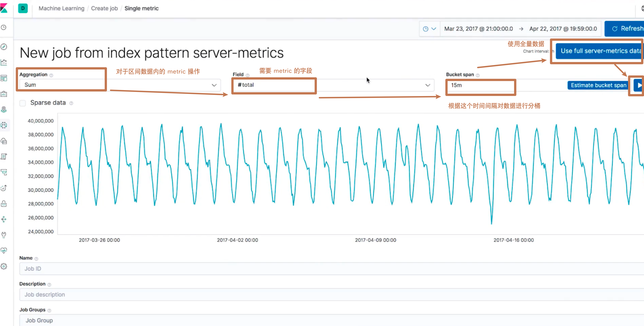The height and width of the screenshot is (326, 644).
Task: Click Estimate bucket span button
Action: [x=598, y=85]
